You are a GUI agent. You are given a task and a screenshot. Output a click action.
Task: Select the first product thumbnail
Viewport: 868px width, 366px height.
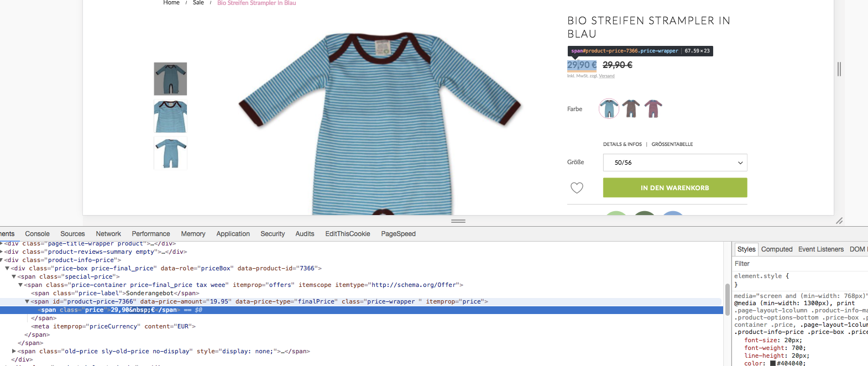click(170, 79)
